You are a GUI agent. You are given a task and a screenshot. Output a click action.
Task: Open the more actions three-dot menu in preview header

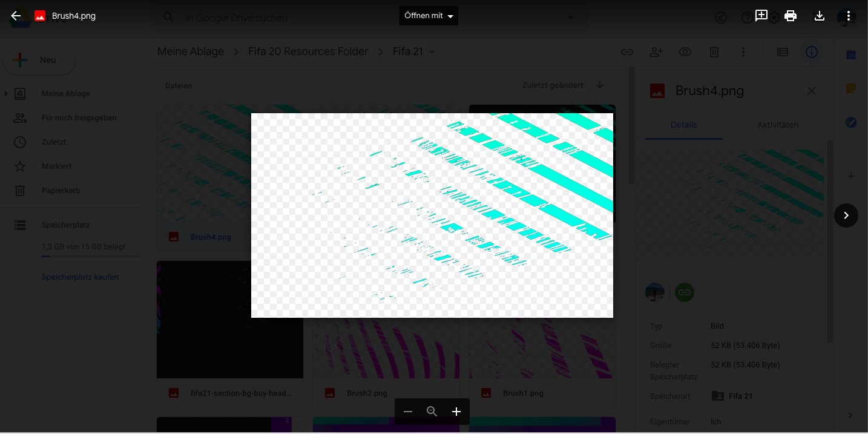[849, 16]
